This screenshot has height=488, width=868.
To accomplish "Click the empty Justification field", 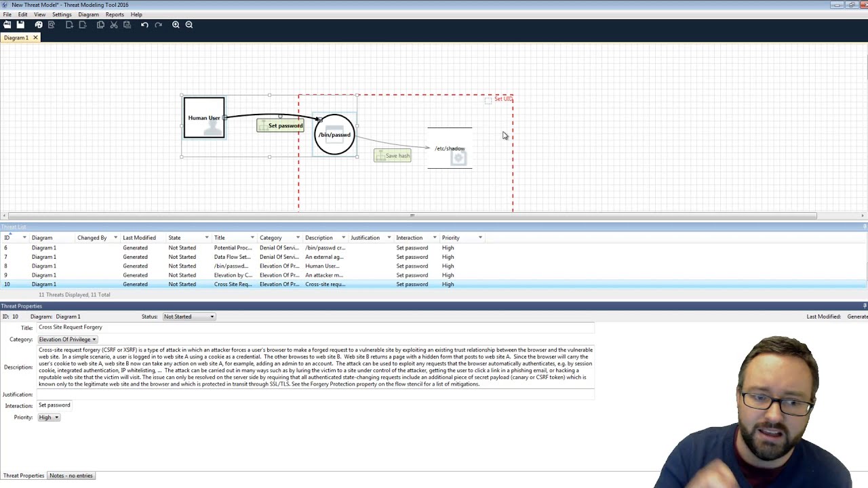I will [315, 394].
